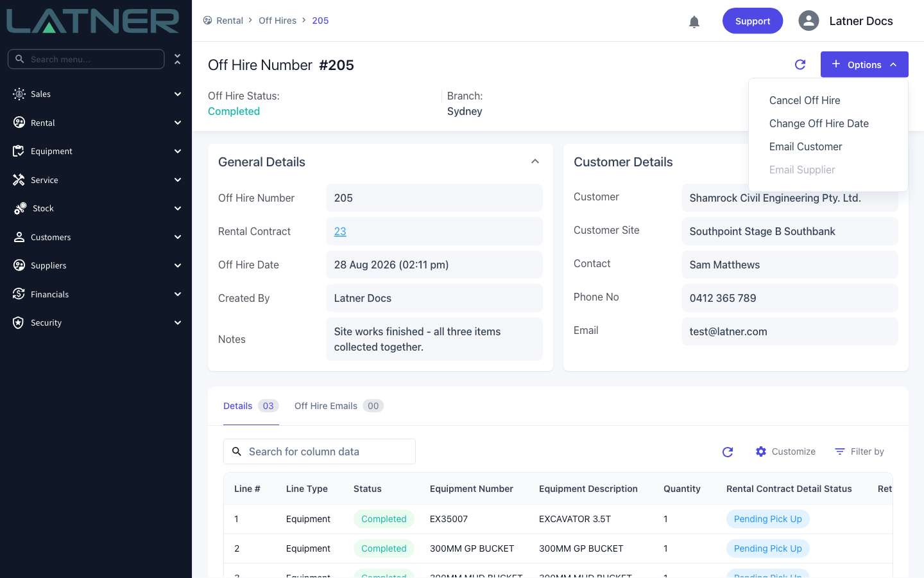This screenshot has height=578, width=924.
Task: Collapse all menus with sidebar double-chevron icon
Action: pos(178,59)
